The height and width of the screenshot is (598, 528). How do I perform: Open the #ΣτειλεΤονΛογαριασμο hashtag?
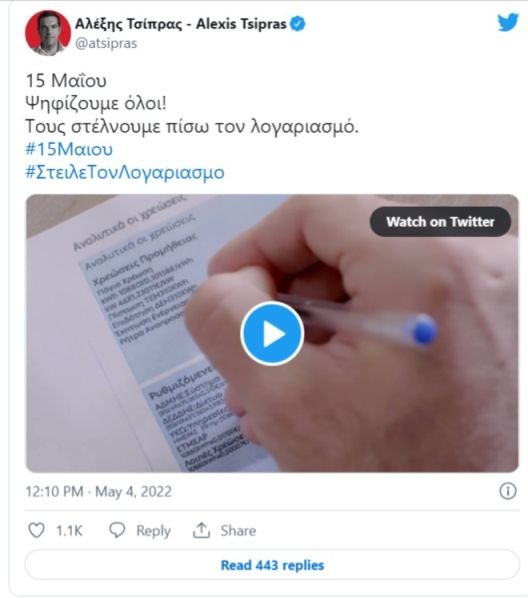coord(125,172)
